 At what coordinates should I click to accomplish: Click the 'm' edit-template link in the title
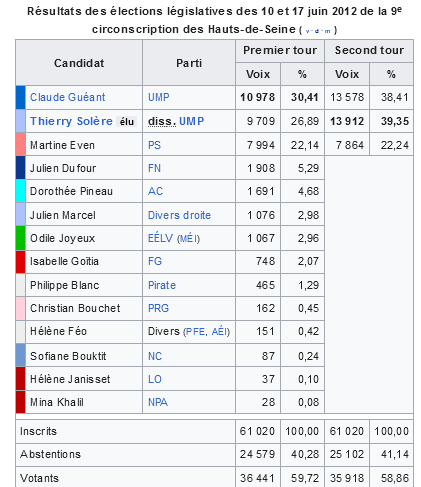pyautogui.click(x=327, y=31)
